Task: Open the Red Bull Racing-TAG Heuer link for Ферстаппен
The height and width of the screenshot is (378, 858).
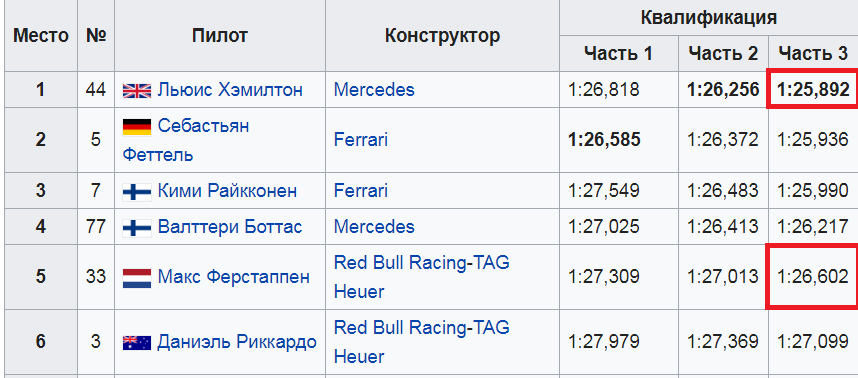Action: click(421, 277)
